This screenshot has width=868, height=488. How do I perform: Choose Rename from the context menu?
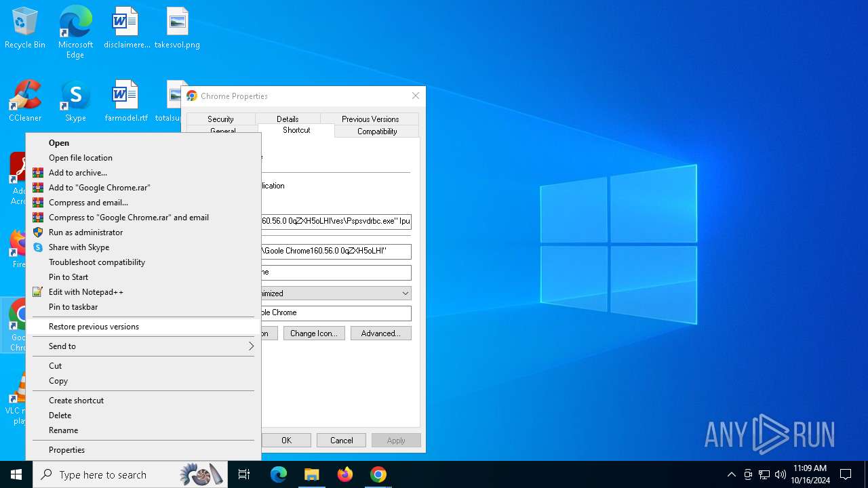point(143,430)
